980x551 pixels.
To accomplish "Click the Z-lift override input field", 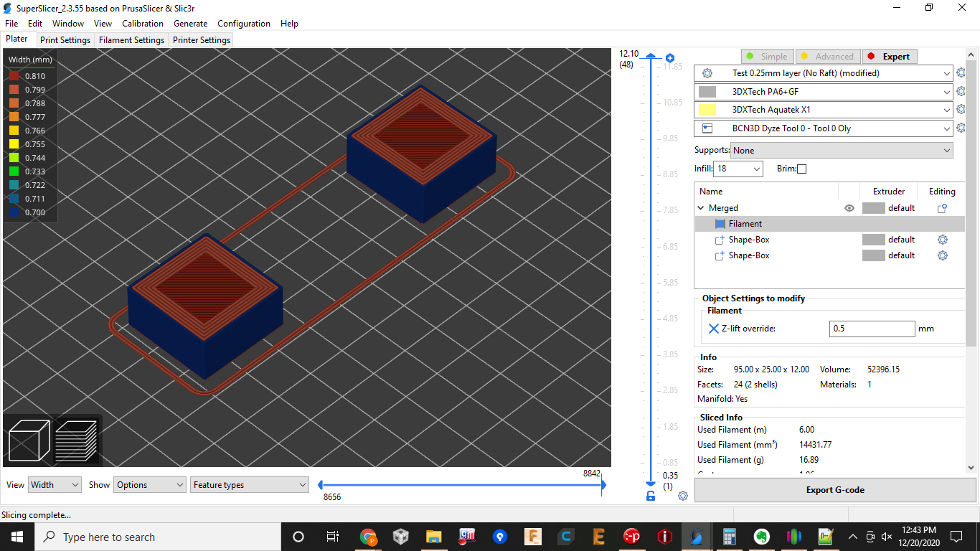I will [872, 329].
